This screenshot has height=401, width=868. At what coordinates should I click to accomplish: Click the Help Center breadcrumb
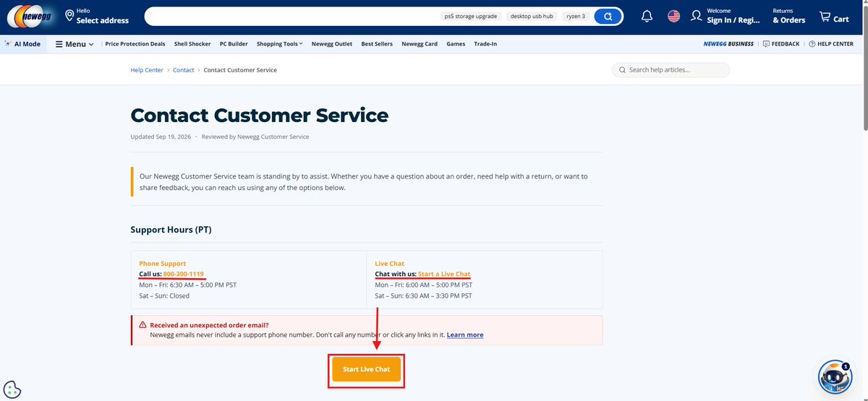(147, 70)
